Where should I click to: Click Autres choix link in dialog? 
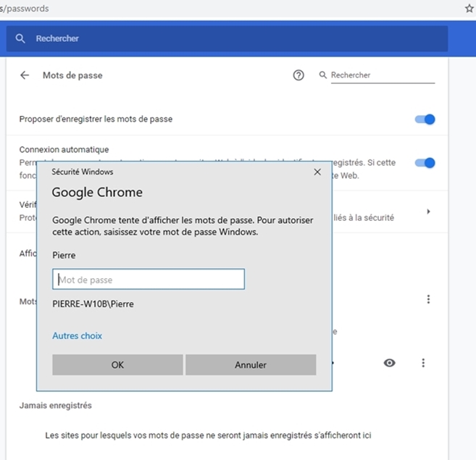[x=77, y=336]
